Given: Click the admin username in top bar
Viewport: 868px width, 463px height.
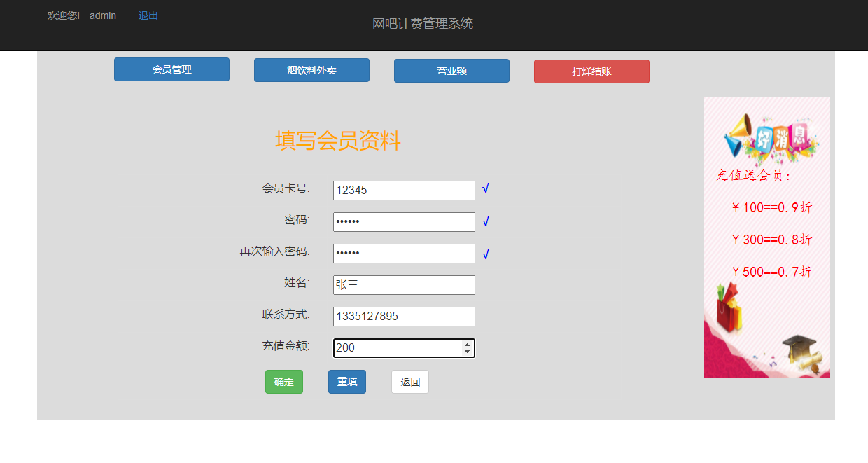Looking at the screenshot, I should pyautogui.click(x=102, y=15).
